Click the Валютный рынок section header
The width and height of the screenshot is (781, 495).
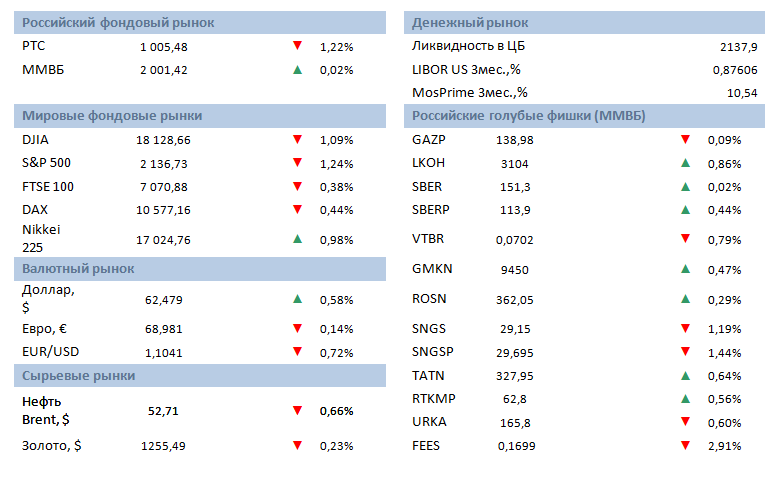(x=200, y=268)
